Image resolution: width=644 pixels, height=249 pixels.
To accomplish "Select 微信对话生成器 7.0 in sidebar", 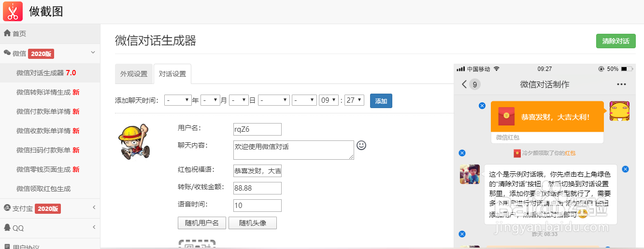I will click(x=50, y=73).
